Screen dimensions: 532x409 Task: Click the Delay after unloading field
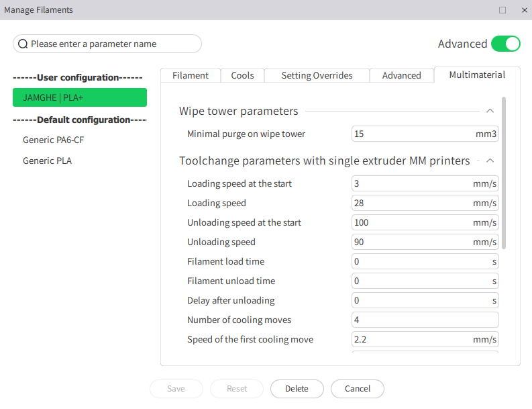425,300
